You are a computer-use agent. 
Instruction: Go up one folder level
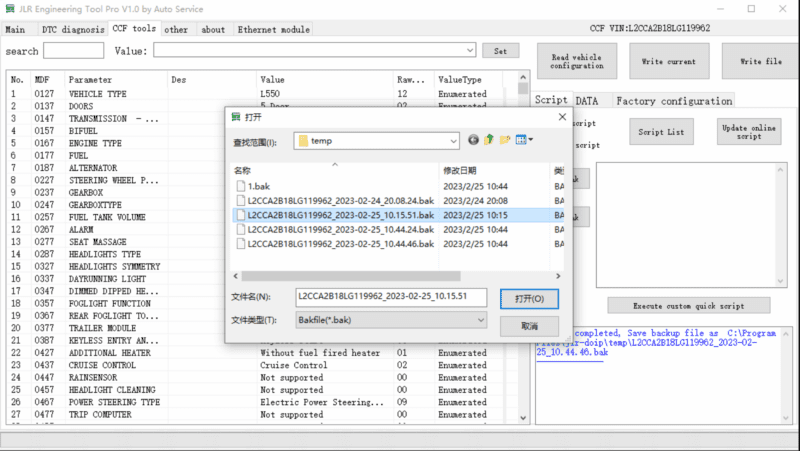pos(489,140)
